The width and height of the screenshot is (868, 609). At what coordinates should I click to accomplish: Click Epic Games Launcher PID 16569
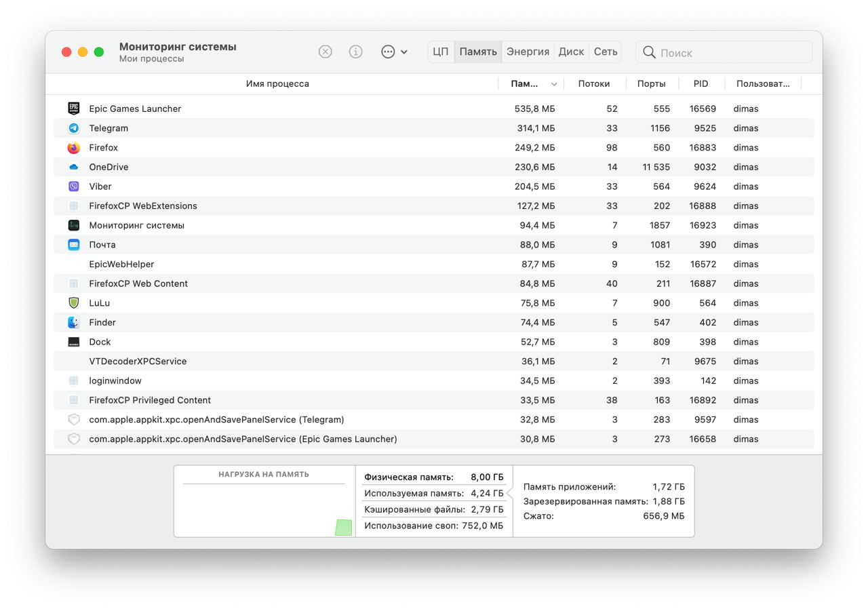703,109
